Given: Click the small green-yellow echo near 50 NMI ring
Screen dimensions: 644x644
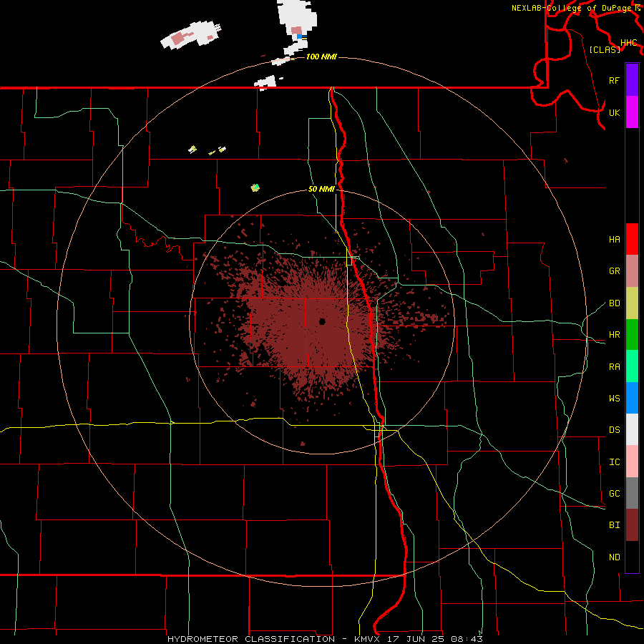Looking at the screenshot, I should point(255,187).
